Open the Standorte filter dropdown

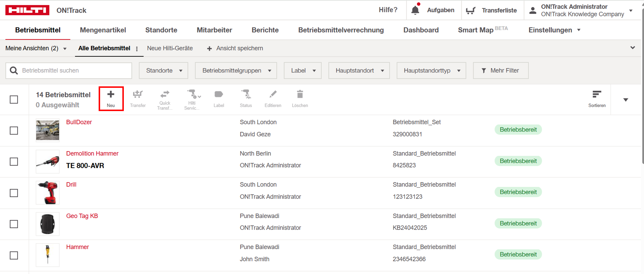(x=163, y=71)
